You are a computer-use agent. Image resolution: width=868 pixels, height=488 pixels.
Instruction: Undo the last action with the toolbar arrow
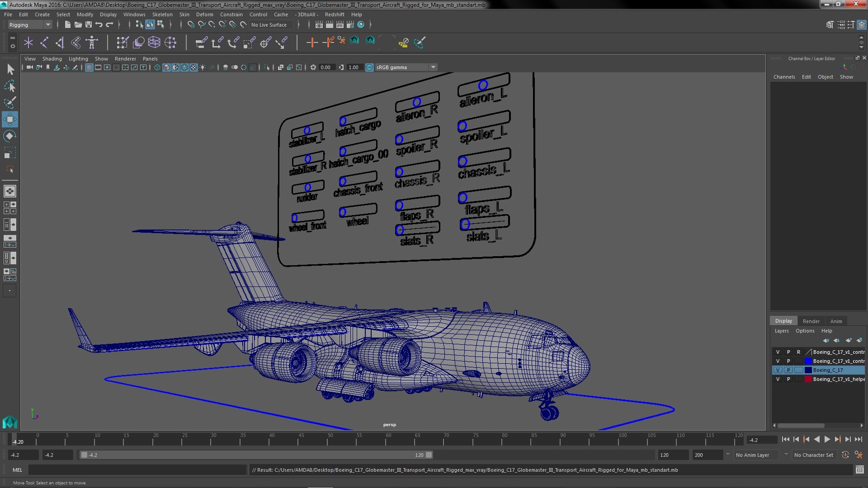click(99, 25)
